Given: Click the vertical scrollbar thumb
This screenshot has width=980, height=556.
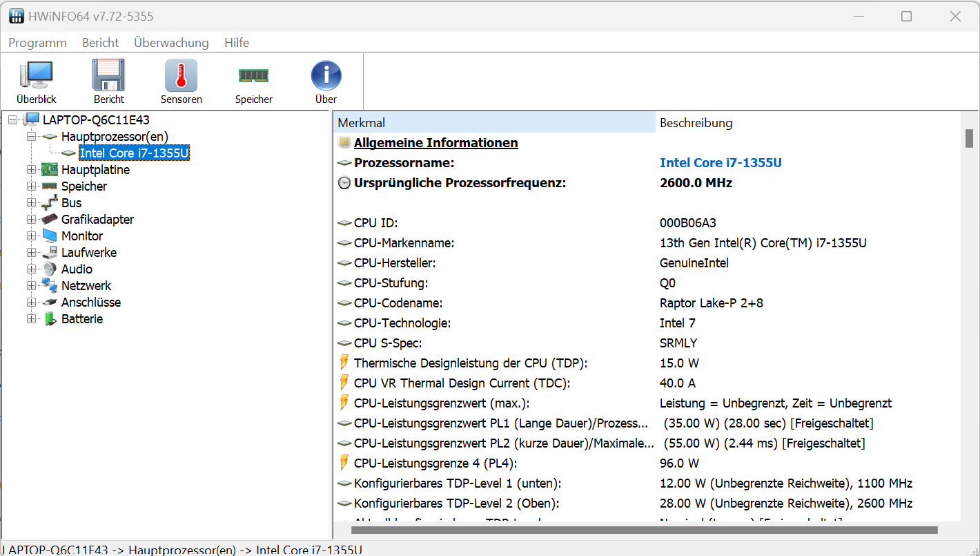Looking at the screenshot, I should (969, 138).
